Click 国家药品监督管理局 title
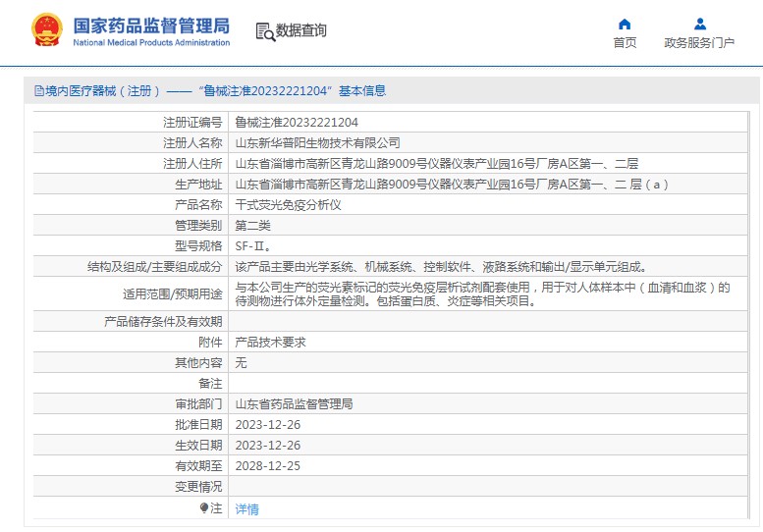 click(151, 26)
